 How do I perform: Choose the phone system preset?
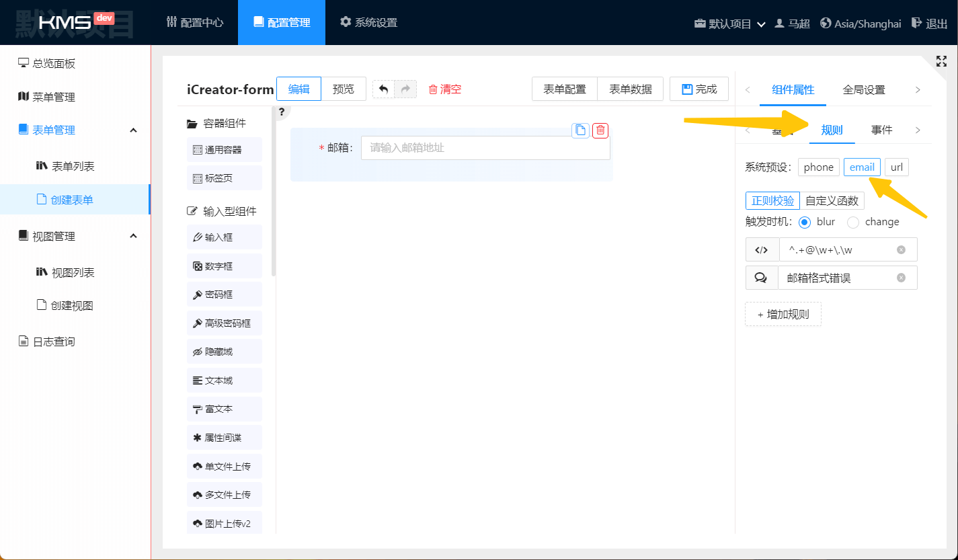818,167
